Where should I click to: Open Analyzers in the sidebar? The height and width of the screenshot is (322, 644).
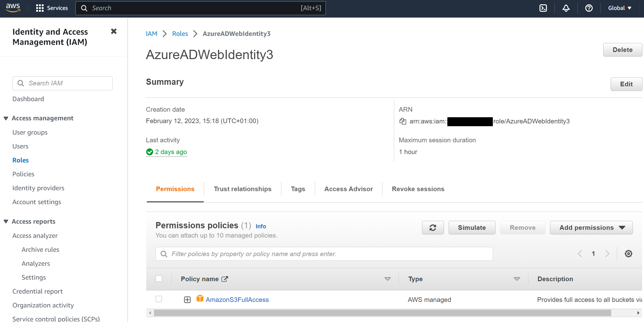click(36, 264)
